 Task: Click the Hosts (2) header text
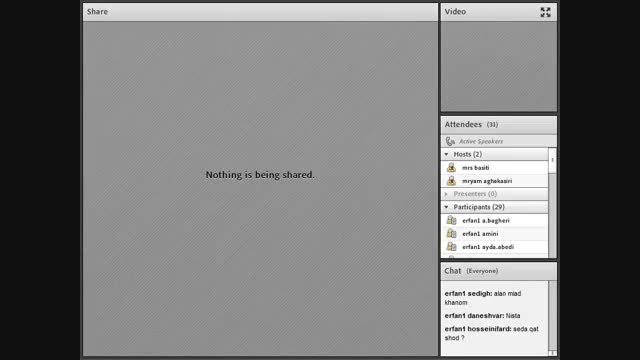[468, 154]
